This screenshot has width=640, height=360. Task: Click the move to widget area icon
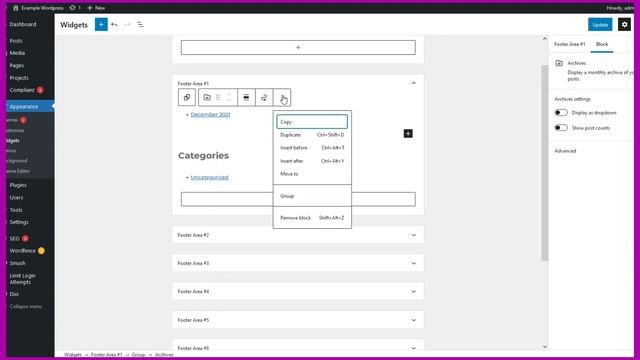(264, 97)
